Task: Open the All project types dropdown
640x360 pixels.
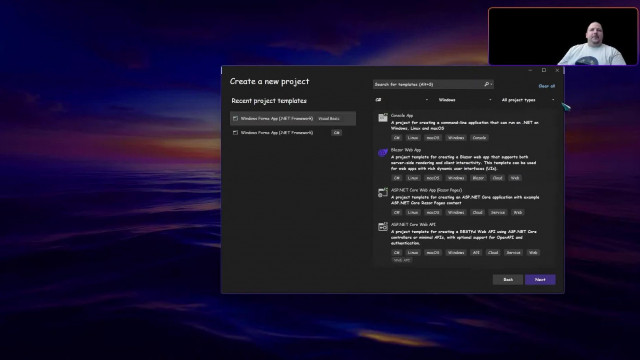Action: 528,100
